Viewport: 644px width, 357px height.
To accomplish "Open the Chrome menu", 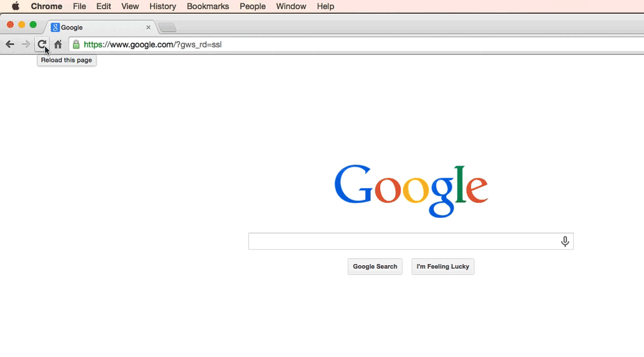I will 46,6.
